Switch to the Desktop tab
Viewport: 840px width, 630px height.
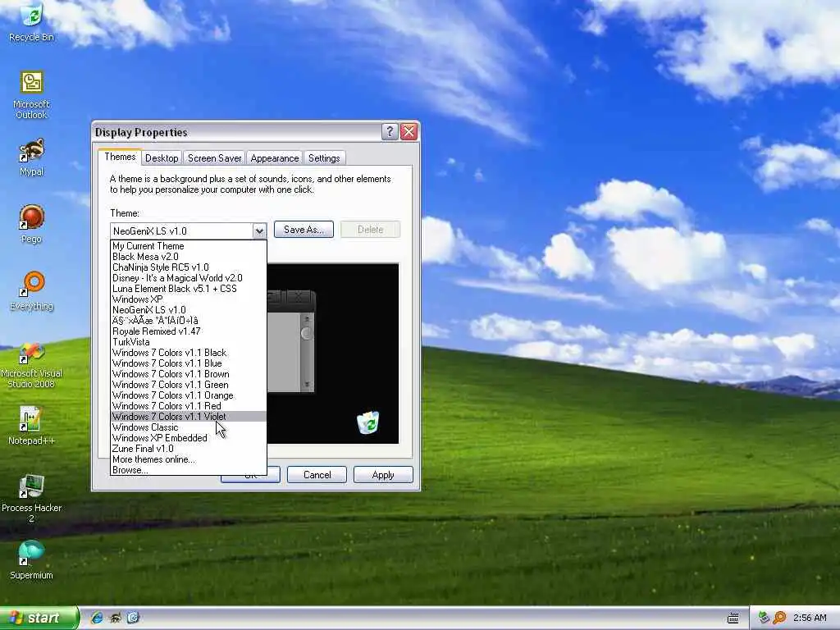162,158
